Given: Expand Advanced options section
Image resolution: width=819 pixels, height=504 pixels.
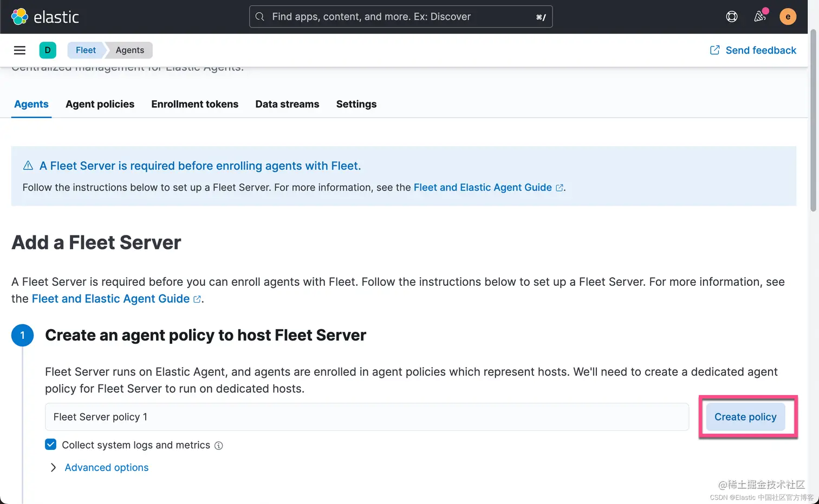Looking at the screenshot, I should click(x=106, y=467).
